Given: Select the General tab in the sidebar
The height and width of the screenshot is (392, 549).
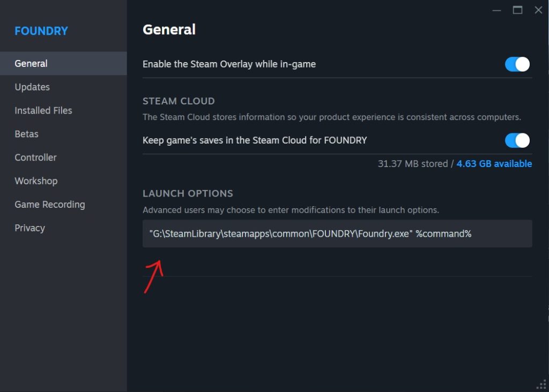Looking at the screenshot, I should [31, 63].
